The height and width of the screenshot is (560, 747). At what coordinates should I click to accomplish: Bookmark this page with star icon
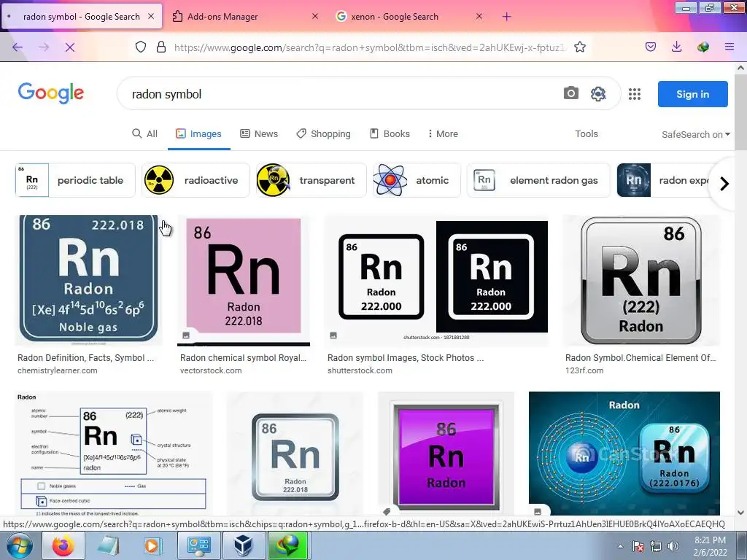(x=580, y=47)
